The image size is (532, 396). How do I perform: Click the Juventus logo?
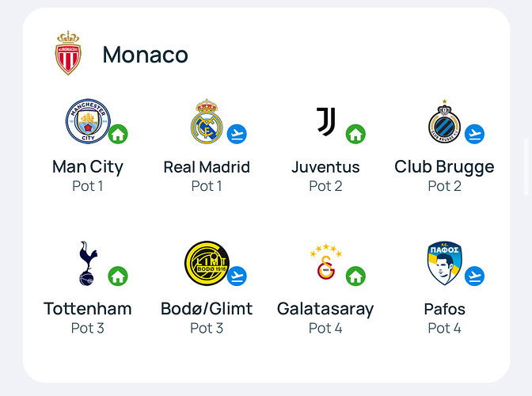pos(326,121)
